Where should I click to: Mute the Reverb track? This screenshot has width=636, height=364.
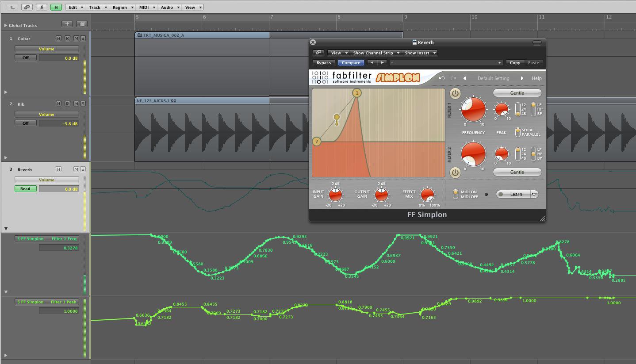(x=76, y=169)
